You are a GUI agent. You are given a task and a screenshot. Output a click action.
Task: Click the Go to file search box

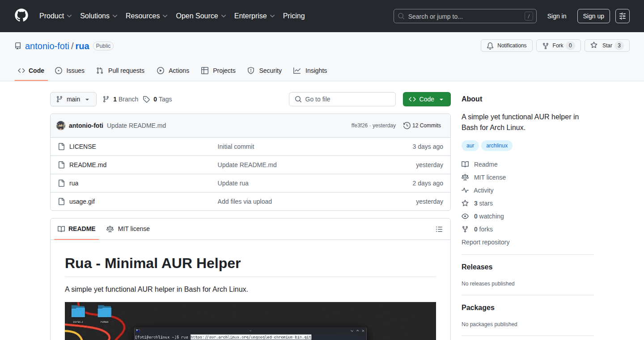pyautogui.click(x=343, y=99)
